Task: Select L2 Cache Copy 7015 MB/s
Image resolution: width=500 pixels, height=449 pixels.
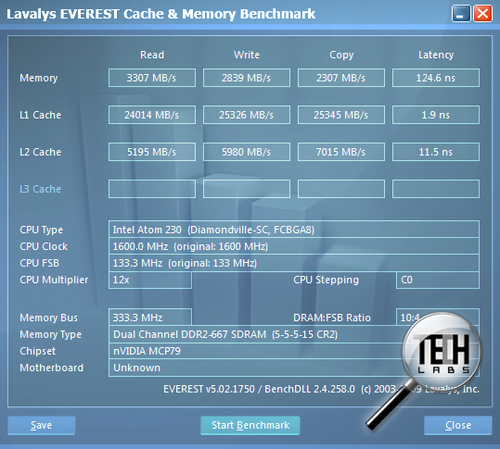Action: point(341,152)
